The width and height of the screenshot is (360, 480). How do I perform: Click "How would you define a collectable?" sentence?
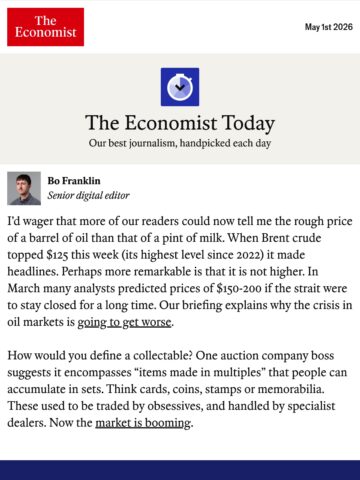click(100, 356)
